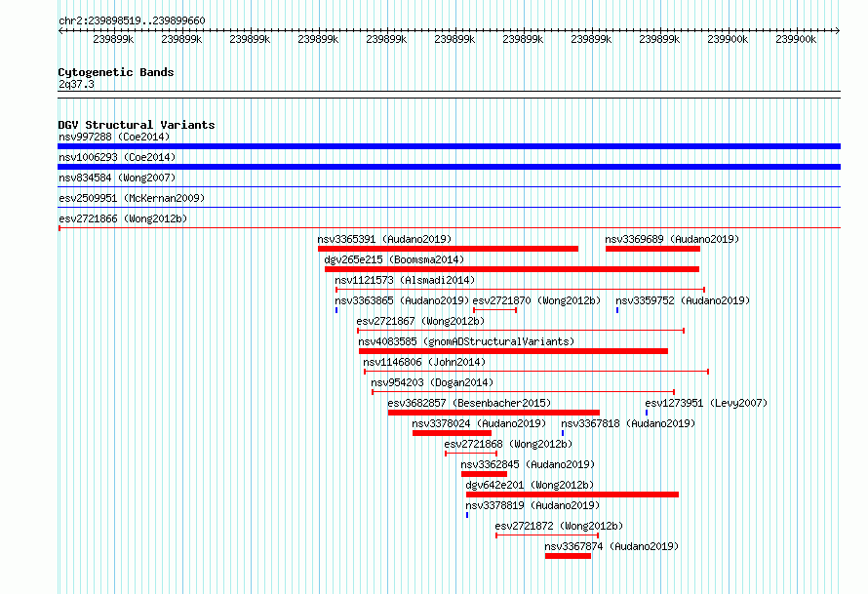Open esv2721870 (Wong2012b) label
Screen dimensions: 868x594
coord(536,300)
